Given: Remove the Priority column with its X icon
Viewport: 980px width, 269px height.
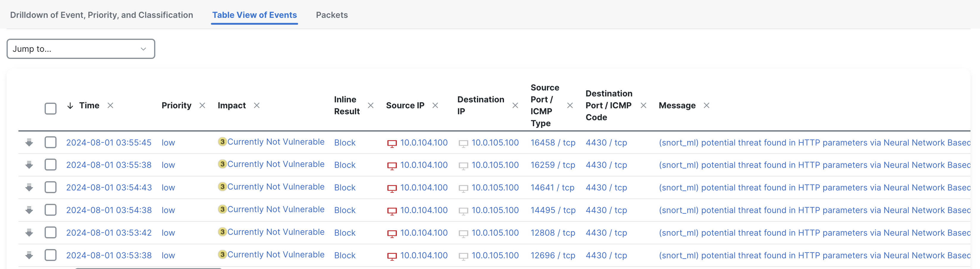Looking at the screenshot, I should click(202, 105).
